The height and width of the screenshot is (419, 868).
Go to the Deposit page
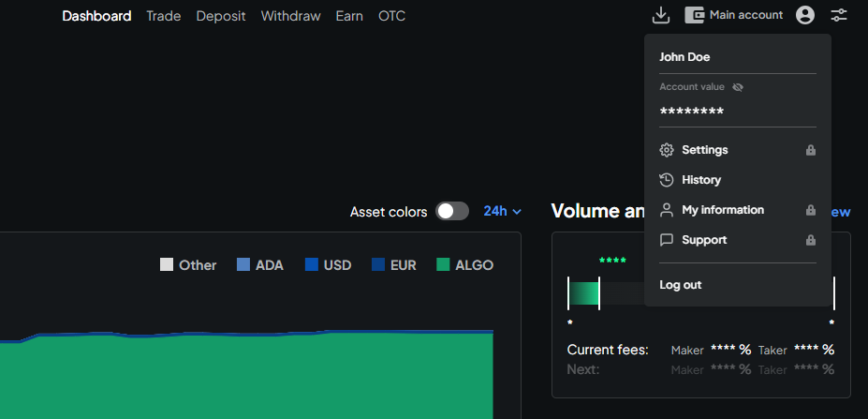click(x=221, y=16)
